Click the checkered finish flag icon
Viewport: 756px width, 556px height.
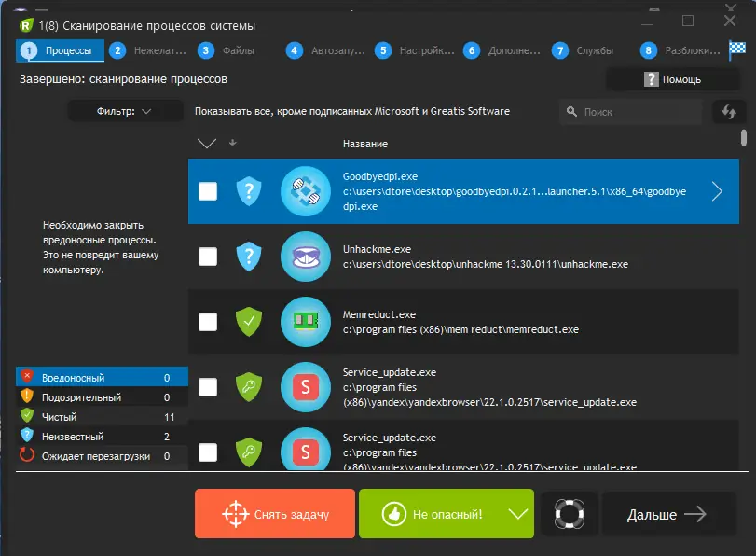tap(736, 50)
